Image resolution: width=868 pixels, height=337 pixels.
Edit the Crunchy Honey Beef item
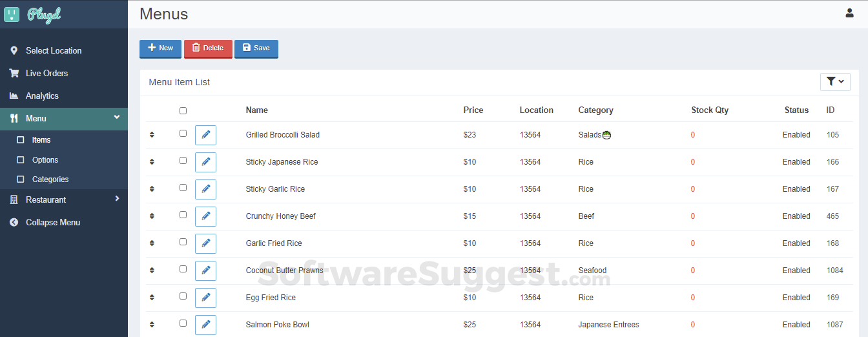coord(205,216)
